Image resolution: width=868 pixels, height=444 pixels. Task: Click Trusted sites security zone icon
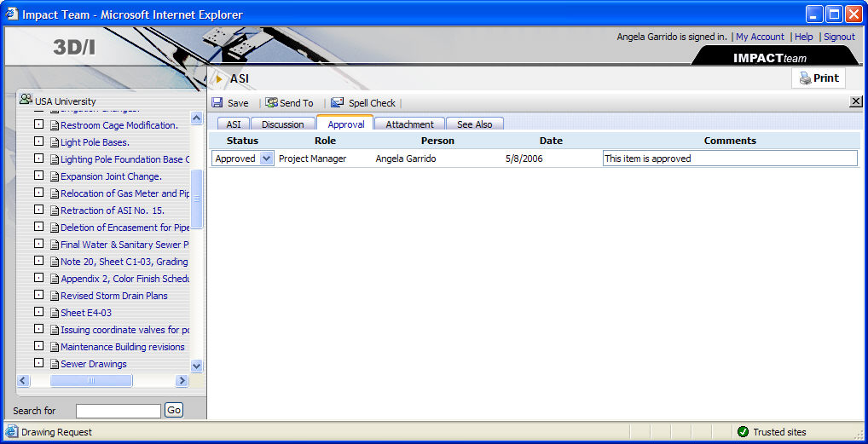click(x=743, y=432)
